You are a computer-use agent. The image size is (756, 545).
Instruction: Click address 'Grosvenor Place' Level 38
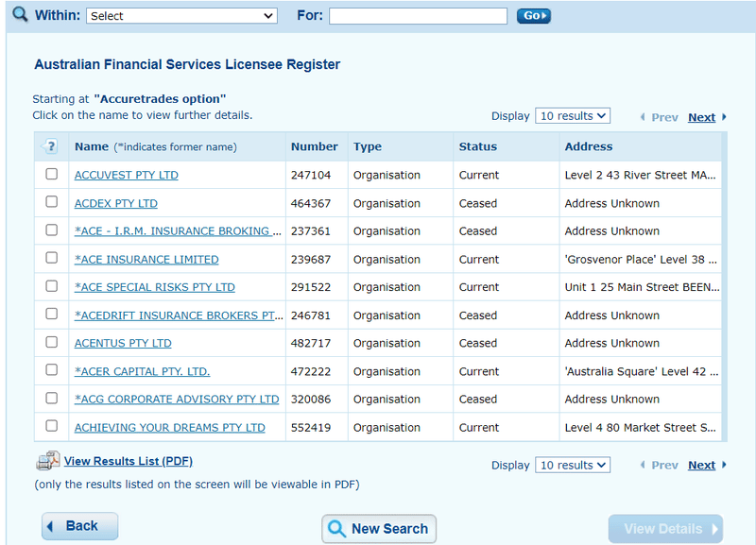pyautogui.click(x=642, y=259)
